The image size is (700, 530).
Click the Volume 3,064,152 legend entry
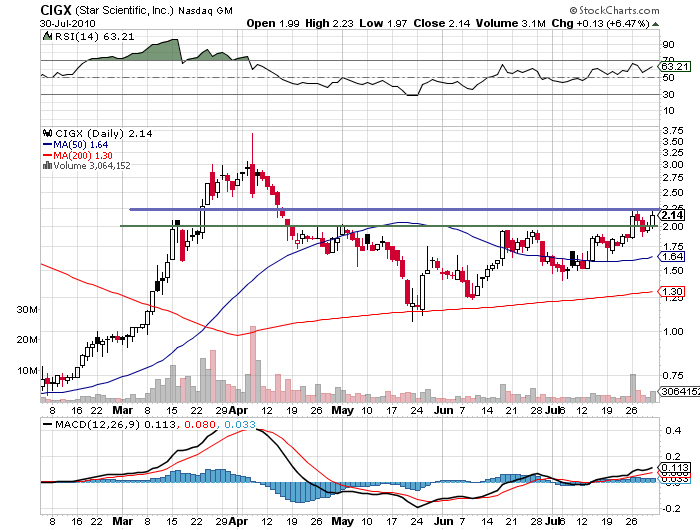92,166
